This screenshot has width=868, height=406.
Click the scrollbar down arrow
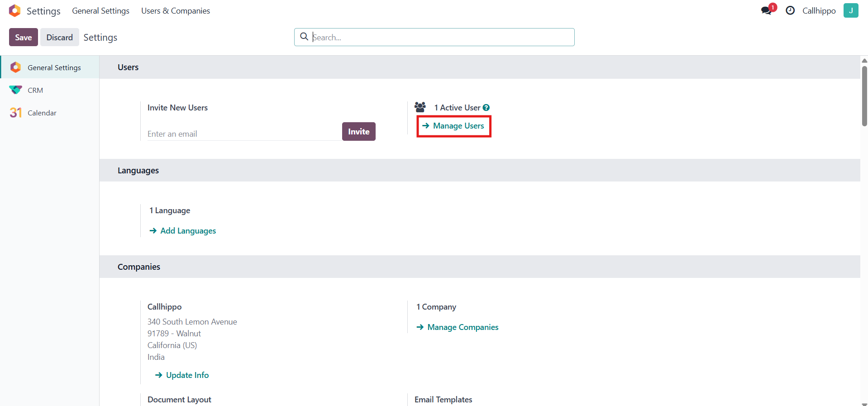[864, 404]
